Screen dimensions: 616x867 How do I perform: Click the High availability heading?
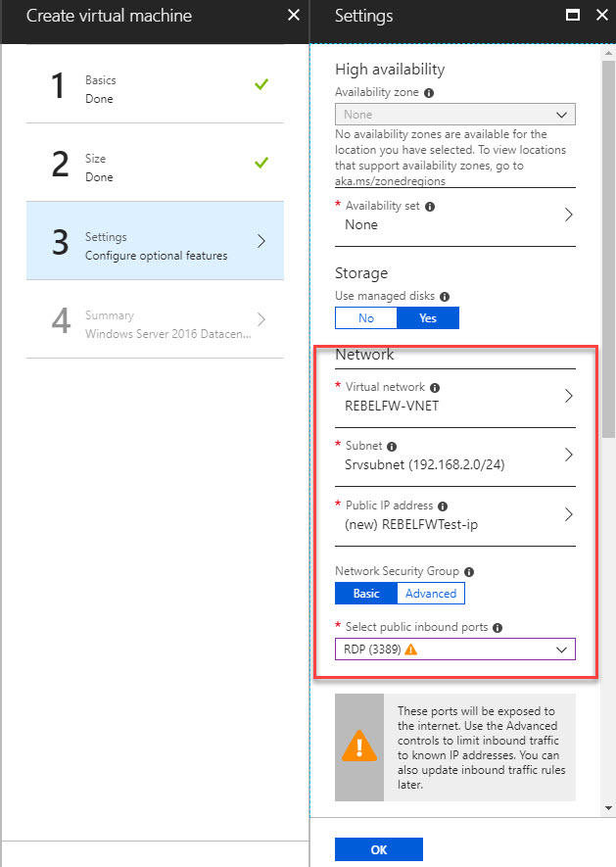tap(390, 70)
